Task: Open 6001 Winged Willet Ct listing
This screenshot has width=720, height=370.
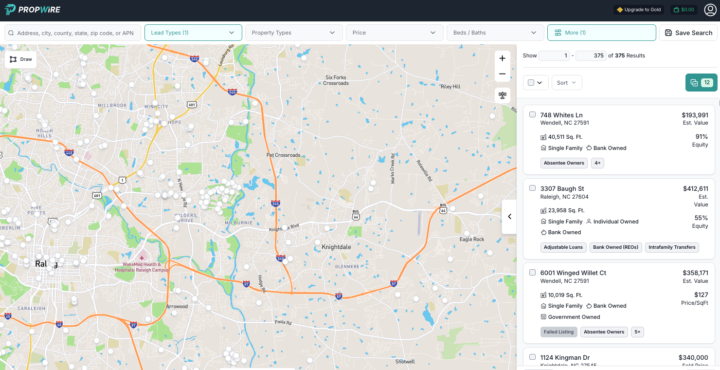Action: 573,273
